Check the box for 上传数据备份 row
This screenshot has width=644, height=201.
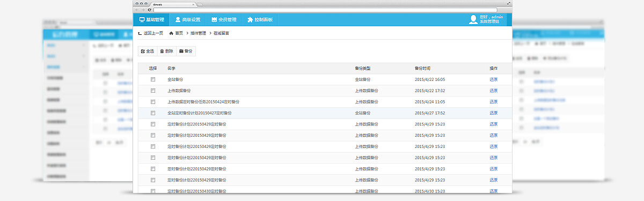[x=153, y=91]
